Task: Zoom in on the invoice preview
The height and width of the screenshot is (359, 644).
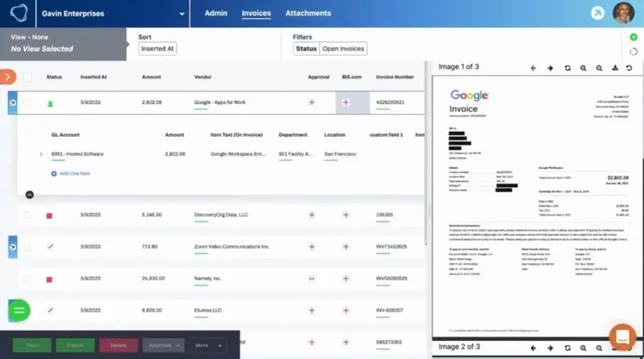Action: tap(583, 68)
